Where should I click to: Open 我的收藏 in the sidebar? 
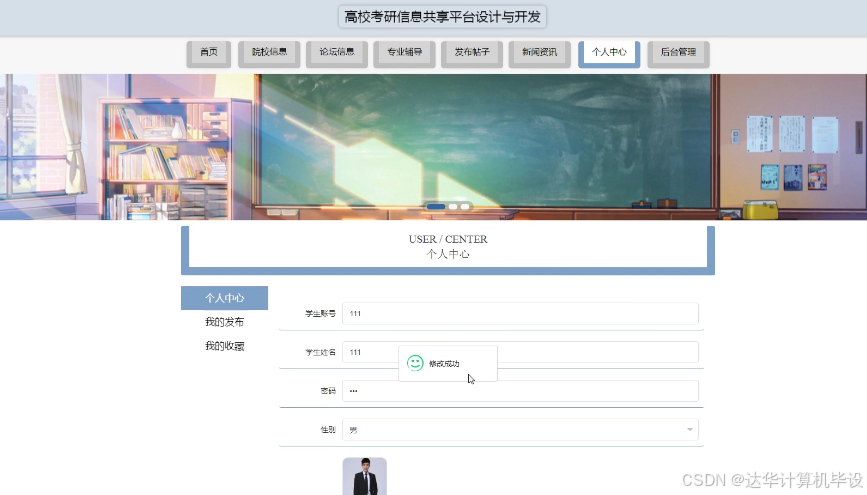(224, 346)
